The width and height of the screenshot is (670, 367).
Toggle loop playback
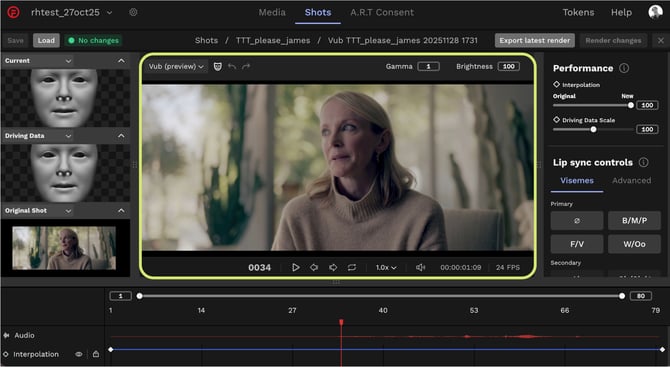(352, 267)
